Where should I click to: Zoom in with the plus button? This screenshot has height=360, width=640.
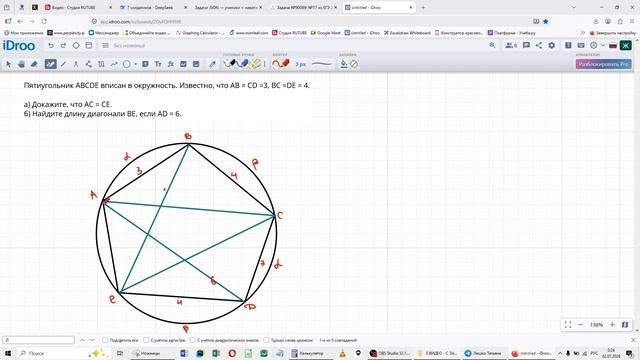[x=612, y=325]
